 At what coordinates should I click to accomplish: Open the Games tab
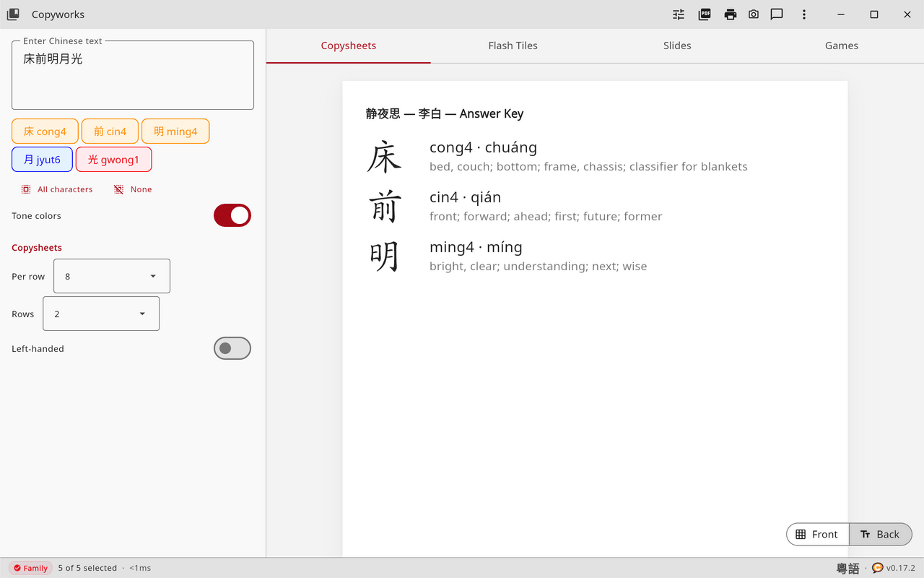842,46
